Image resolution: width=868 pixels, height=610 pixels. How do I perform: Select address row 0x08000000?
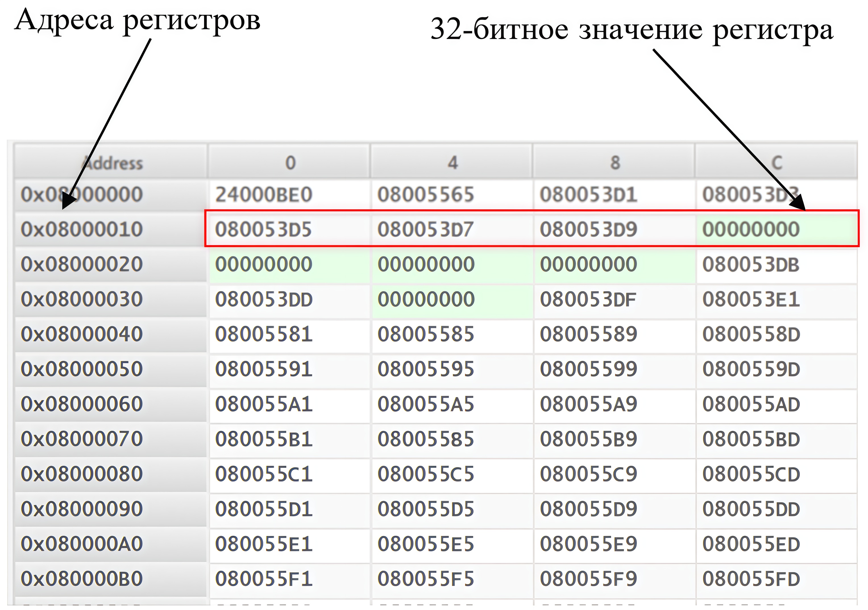point(82,195)
